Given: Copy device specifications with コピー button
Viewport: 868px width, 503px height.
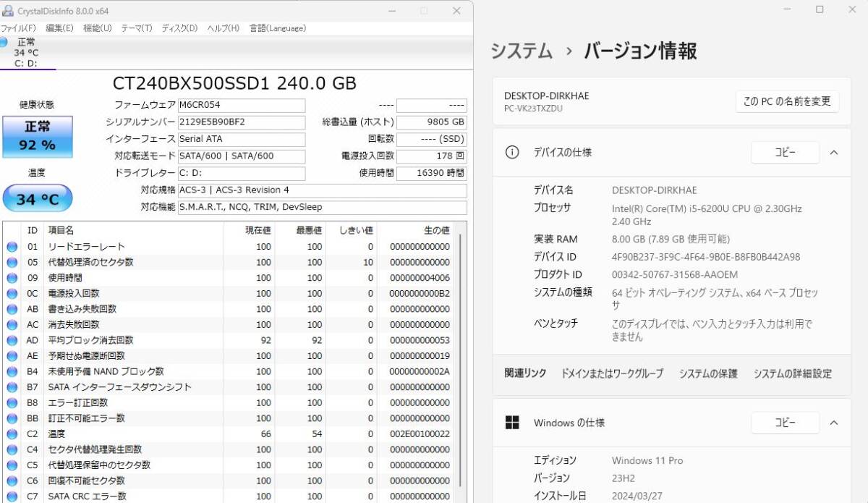Looking at the screenshot, I should 785,153.
